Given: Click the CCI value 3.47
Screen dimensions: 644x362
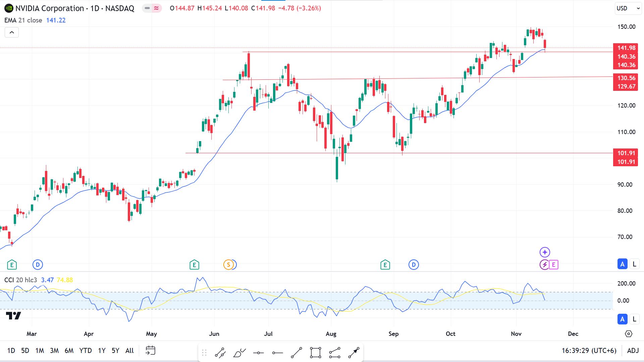Looking at the screenshot, I should [47, 280].
